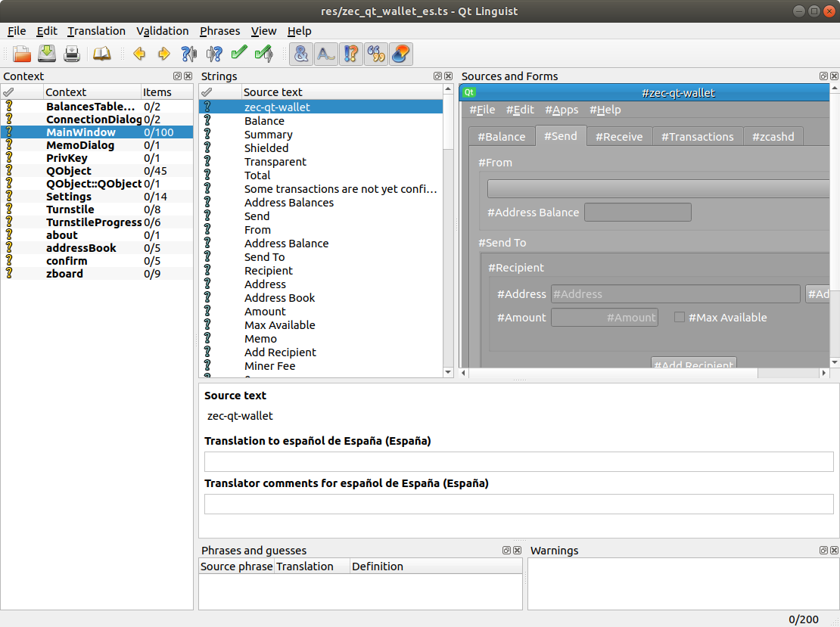Open the File menu
The image size is (840, 627).
pos(17,31)
